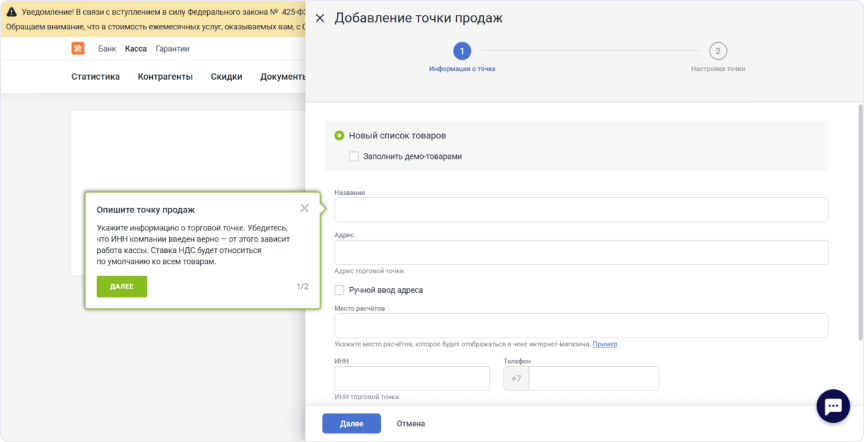864x442 pixels.
Task: Click the blue Далее button
Action: (x=351, y=423)
